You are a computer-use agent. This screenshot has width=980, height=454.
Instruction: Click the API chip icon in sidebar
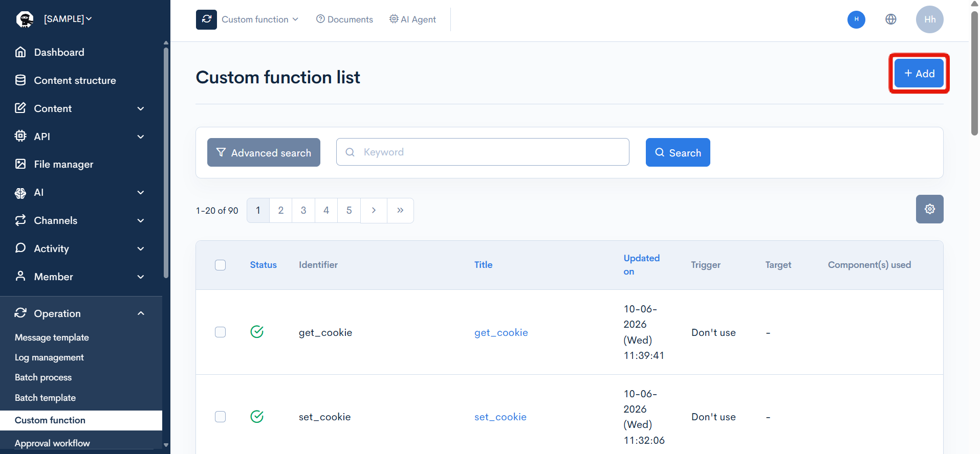(20, 136)
